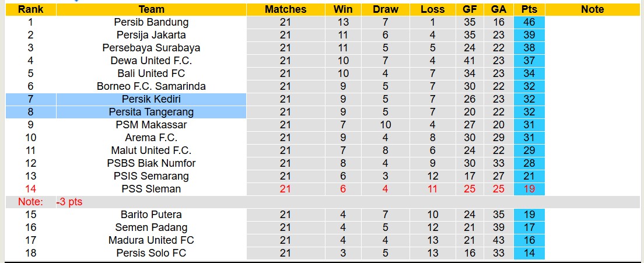The image size is (644, 263).
Task: Select the highlighted Persik Kediri row
Action: click(151, 99)
